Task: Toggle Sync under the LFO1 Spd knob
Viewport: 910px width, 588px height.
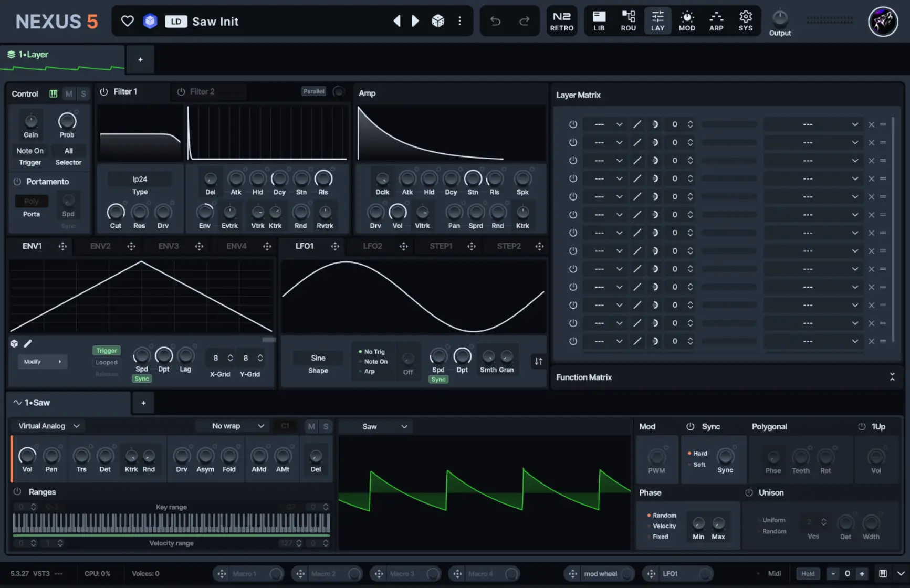Action: coord(438,379)
